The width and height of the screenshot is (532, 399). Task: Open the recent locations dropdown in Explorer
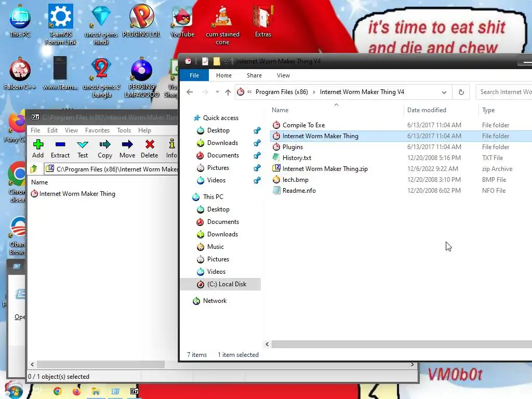coord(217,92)
